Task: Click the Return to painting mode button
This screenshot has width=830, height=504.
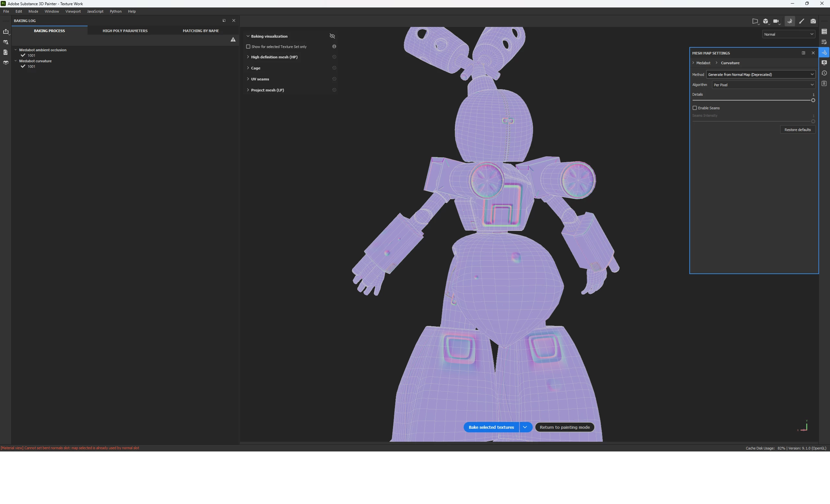Action: click(x=564, y=427)
